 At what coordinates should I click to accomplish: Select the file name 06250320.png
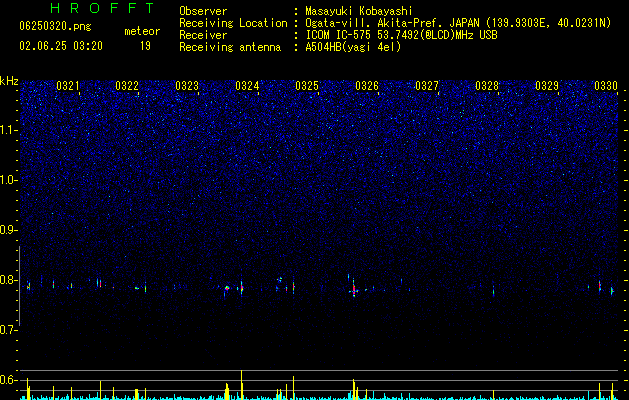[55, 26]
